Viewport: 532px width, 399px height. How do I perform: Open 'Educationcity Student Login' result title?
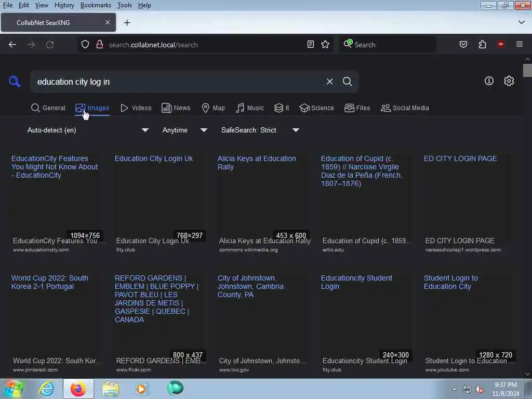[356, 282]
